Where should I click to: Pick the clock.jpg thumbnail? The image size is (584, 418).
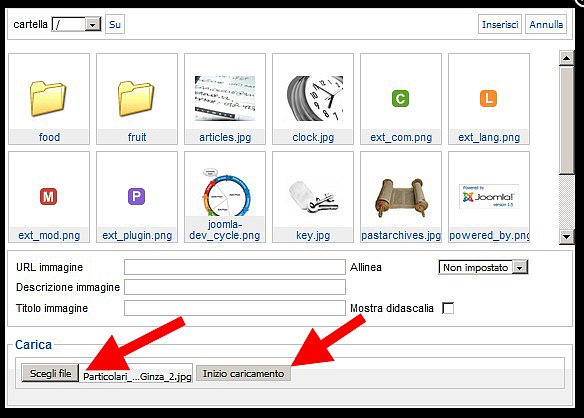coord(314,98)
